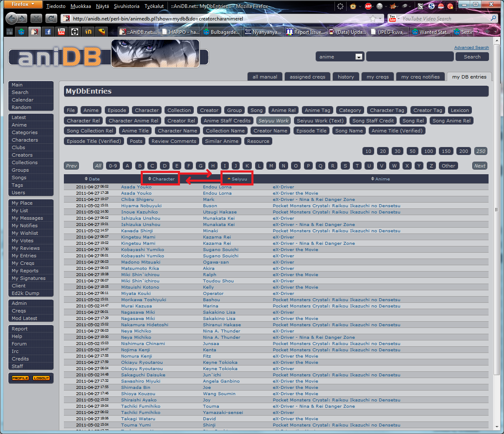Sort the table by Seiyuu column

pyautogui.click(x=237, y=179)
